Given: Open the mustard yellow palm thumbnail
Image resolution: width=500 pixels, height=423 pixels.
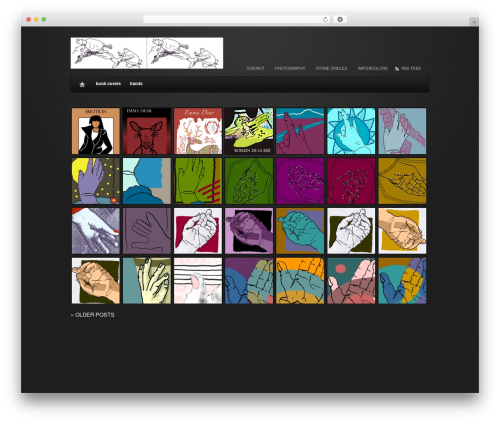Looking at the screenshot, I should tap(402, 181).
